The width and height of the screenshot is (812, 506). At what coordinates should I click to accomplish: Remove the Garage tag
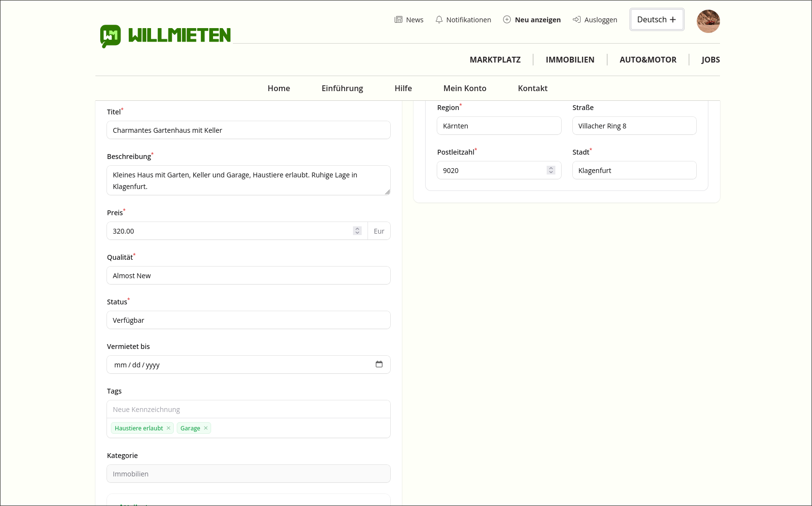point(206,428)
